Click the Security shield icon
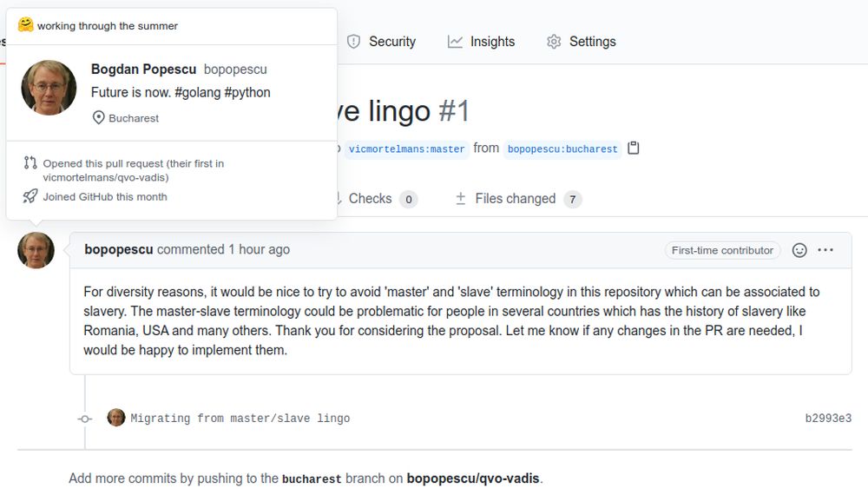Image resolution: width=868 pixels, height=495 pixels. 354,42
